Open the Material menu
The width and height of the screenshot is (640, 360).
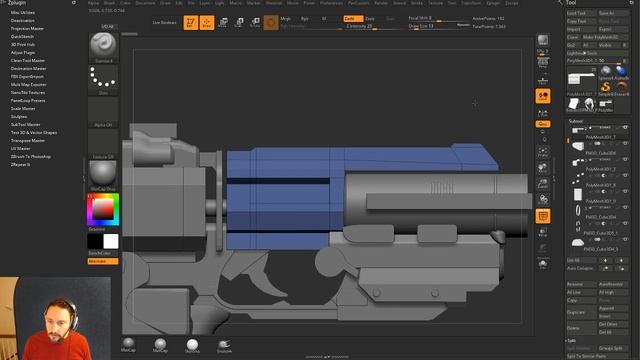pos(273,3)
